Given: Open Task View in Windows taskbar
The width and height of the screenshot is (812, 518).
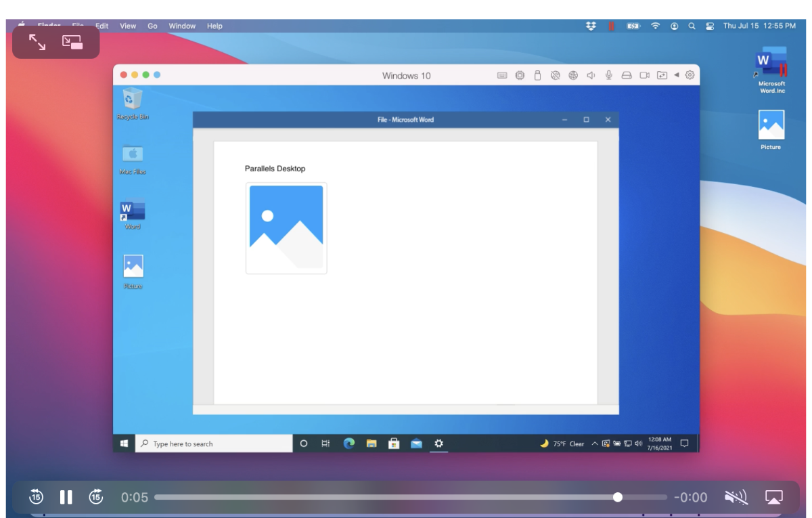Looking at the screenshot, I should (x=325, y=444).
